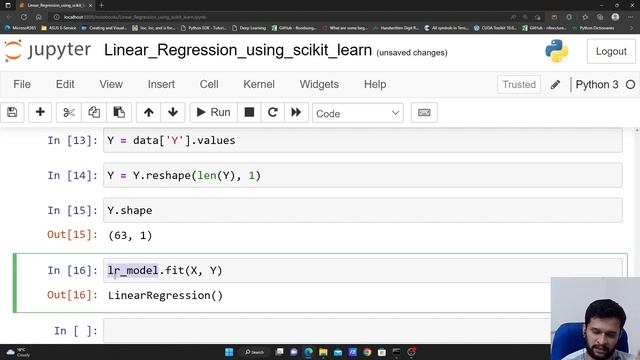Click the pencil edit-mode indicator icon

(555, 84)
